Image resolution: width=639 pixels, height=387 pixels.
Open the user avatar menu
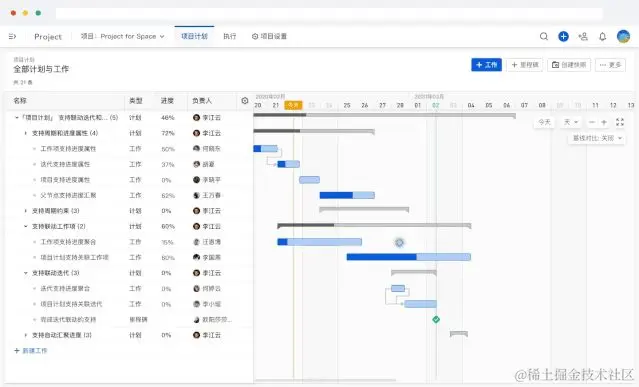click(623, 36)
